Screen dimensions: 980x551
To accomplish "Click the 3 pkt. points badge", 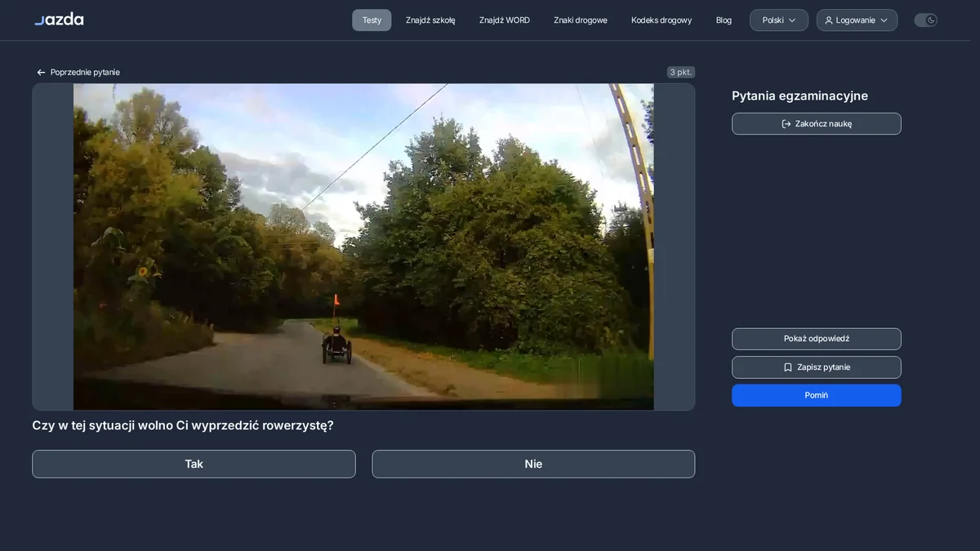I will coord(681,73).
